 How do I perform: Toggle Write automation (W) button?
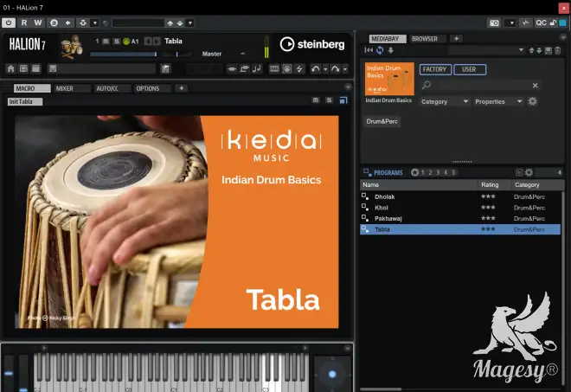tap(37, 22)
